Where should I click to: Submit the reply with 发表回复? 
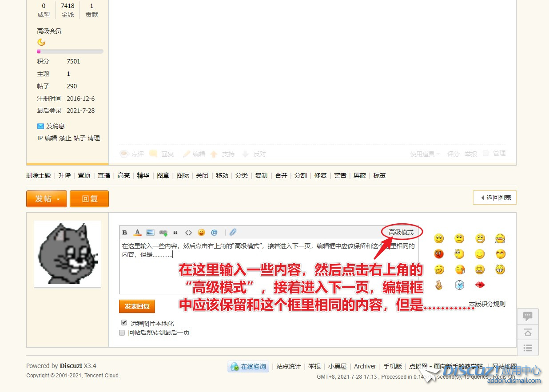click(137, 306)
